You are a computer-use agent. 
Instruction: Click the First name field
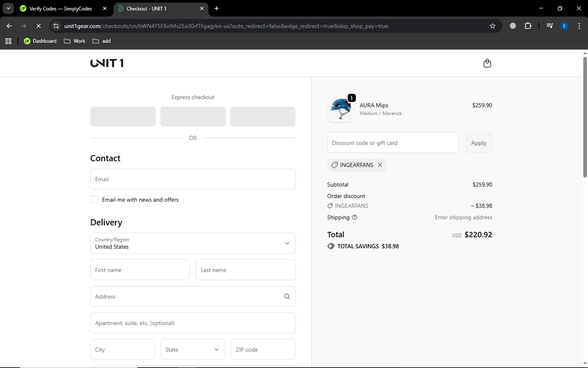tap(140, 270)
